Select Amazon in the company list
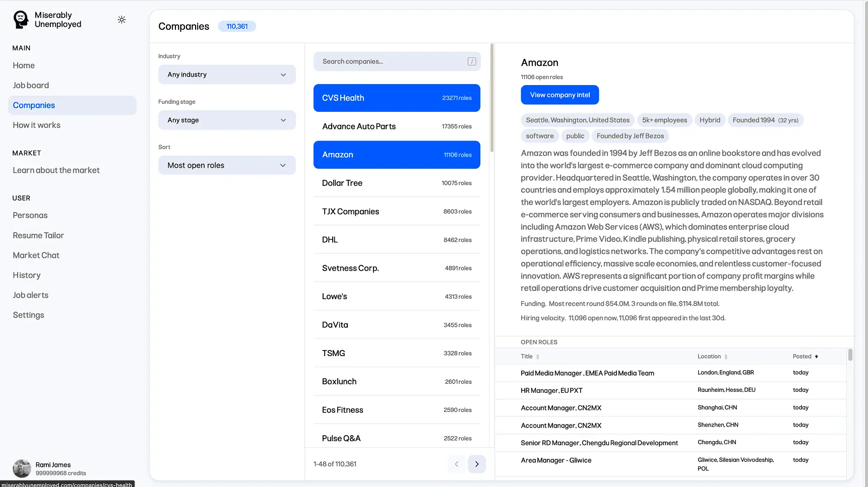The height and width of the screenshot is (487, 868). [x=397, y=155]
